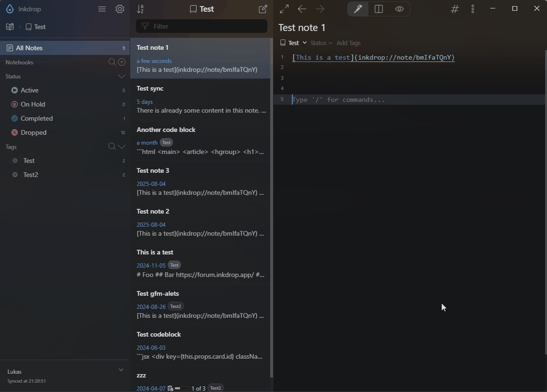The image size is (547, 392).
Task: Click the sidebar hamburger menu icon
Action: (102, 9)
